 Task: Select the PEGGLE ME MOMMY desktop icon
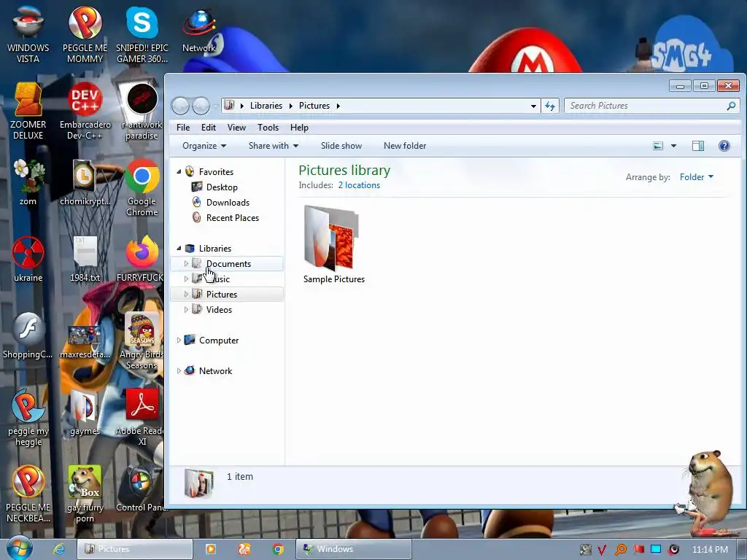click(85, 34)
